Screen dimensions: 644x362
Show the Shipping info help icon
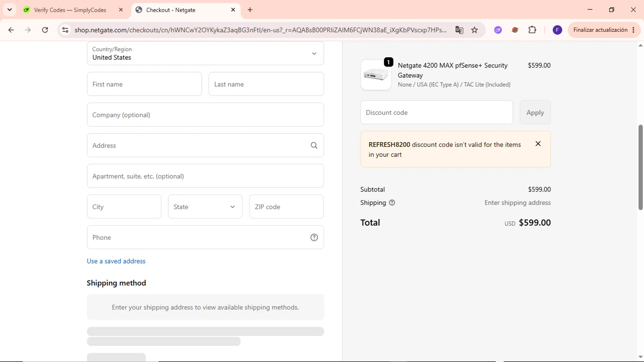point(392,203)
